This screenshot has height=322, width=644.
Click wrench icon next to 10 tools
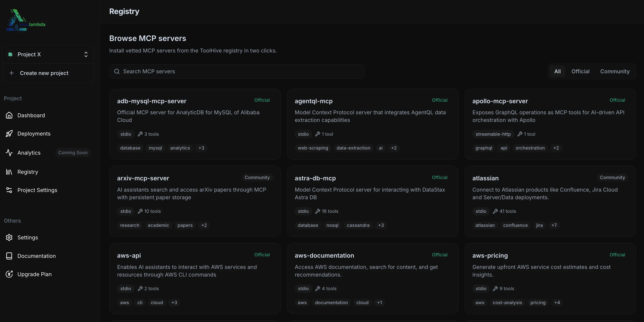pos(140,211)
